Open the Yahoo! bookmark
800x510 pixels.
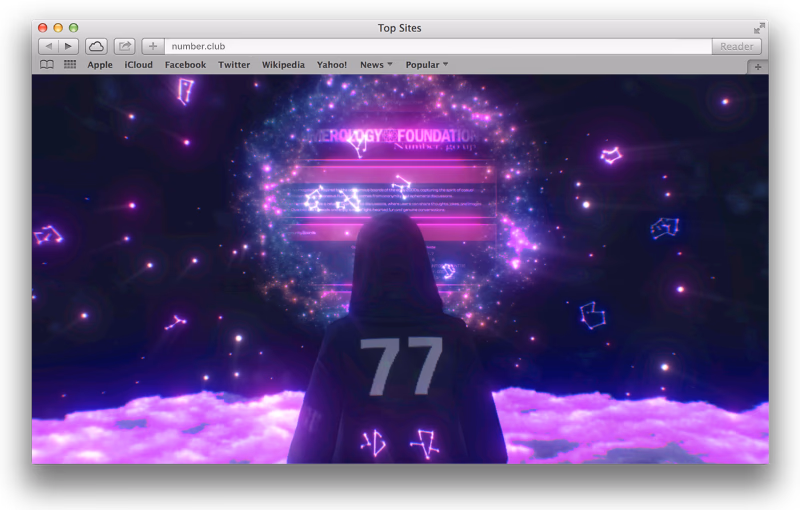332,65
